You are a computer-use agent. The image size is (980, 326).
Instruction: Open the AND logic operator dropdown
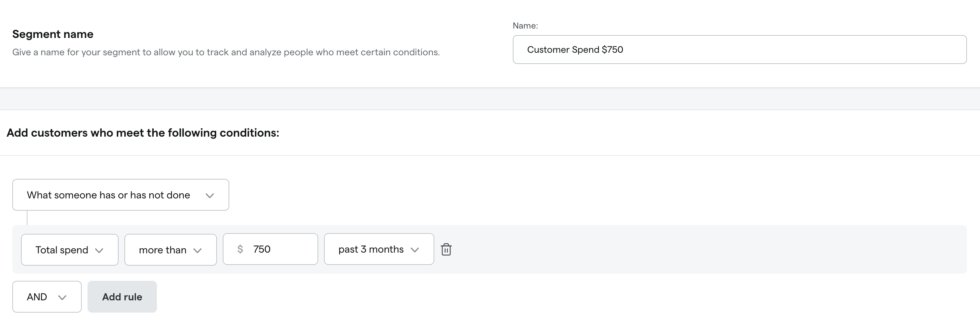click(46, 297)
